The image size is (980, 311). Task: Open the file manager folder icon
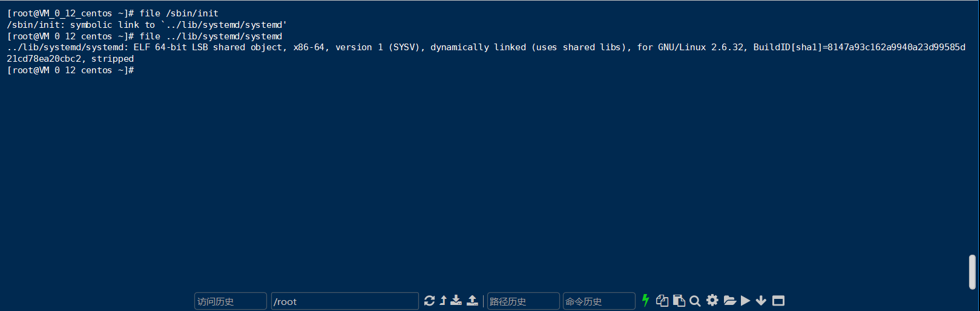click(x=729, y=301)
